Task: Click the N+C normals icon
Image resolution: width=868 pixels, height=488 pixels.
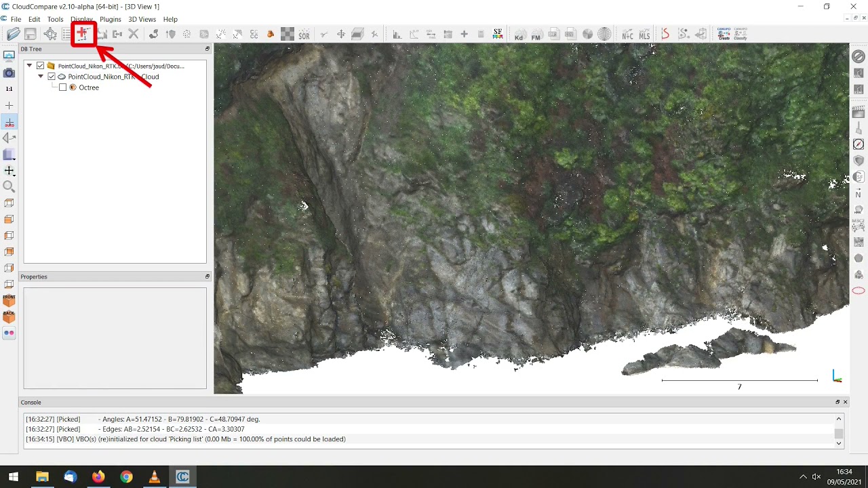Action: tap(627, 35)
